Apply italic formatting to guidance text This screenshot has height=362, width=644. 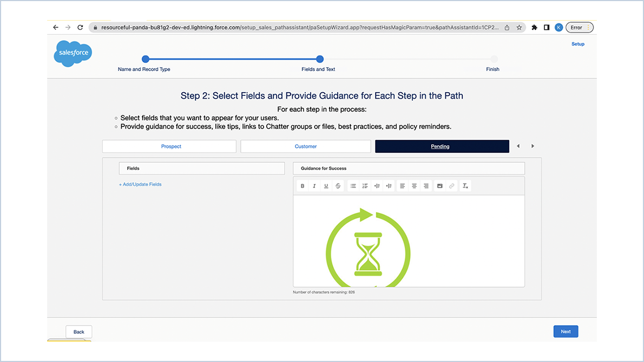(314, 185)
